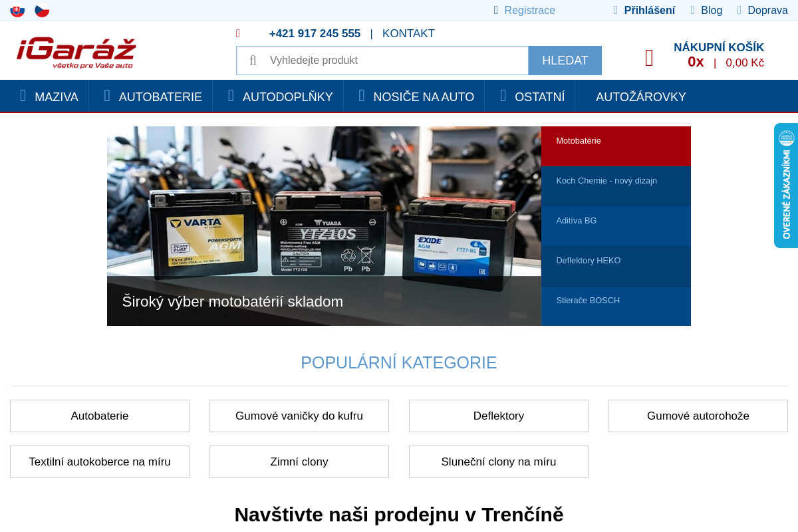Click the cart count 0x
Viewport: 798px width, 532px height.
coord(696,62)
